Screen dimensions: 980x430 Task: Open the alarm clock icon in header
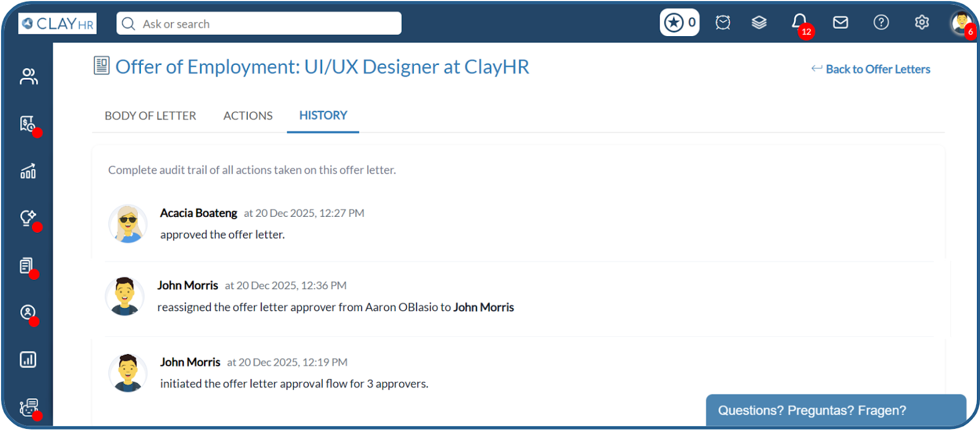tap(723, 23)
